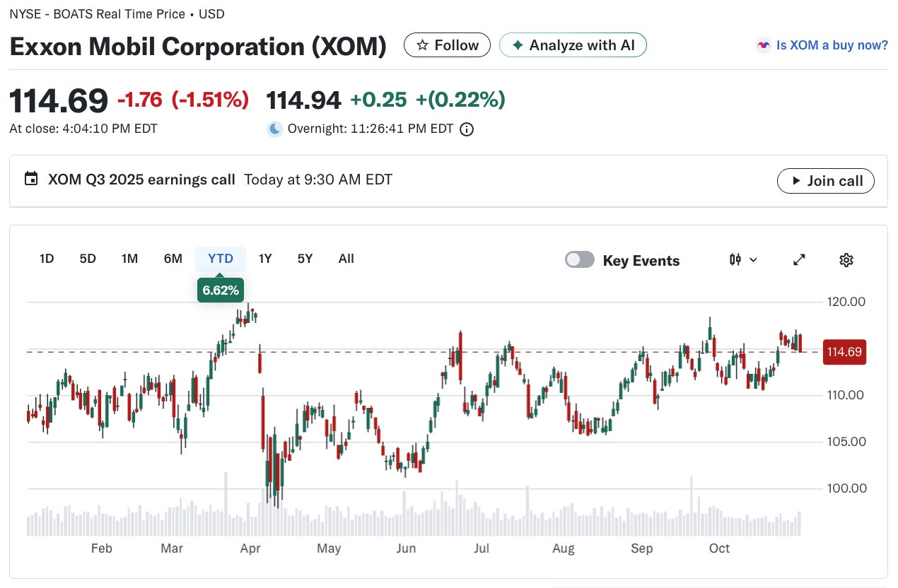This screenshot has width=898, height=588.
Task: Switch to the 6M range
Action: [173, 259]
